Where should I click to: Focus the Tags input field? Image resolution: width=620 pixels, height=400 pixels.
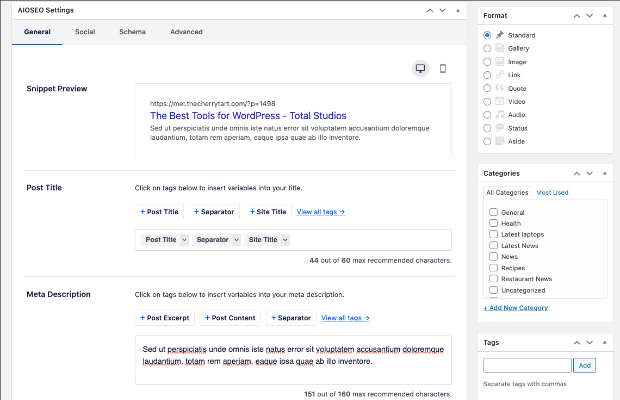[527, 365]
